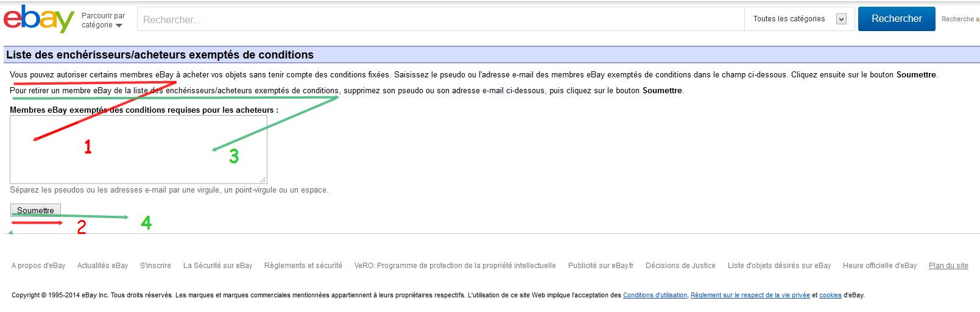980x312 pixels.
Task: Click the copyright text 1995-2014 eBay Inc.
Action: point(60,295)
